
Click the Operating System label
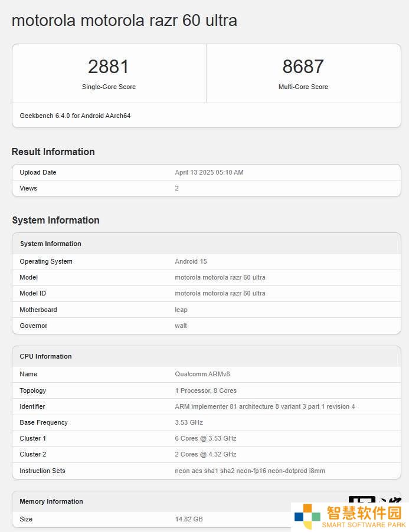pyautogui.click(x=46, y=262)
